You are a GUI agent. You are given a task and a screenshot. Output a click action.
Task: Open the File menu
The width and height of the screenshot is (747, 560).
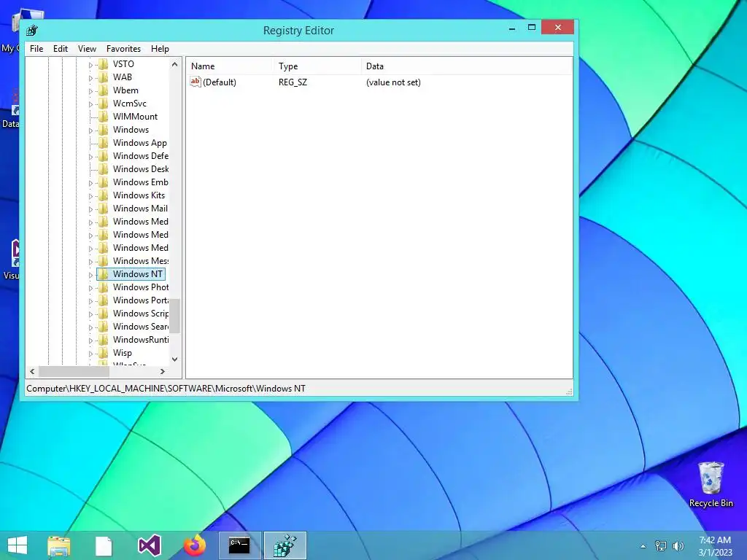pyautogui.click(x=36, y=49)
